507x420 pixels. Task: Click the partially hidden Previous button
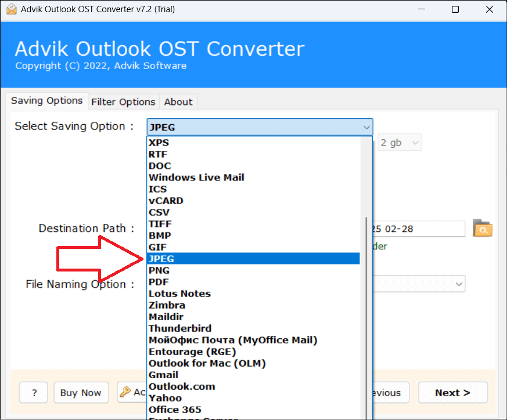(x=391, y=393)
